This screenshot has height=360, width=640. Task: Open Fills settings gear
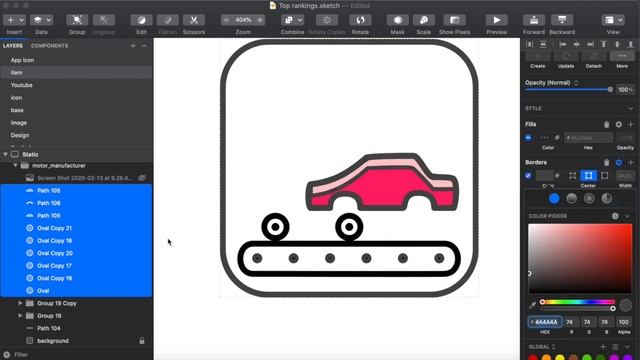tap(619, 124)
